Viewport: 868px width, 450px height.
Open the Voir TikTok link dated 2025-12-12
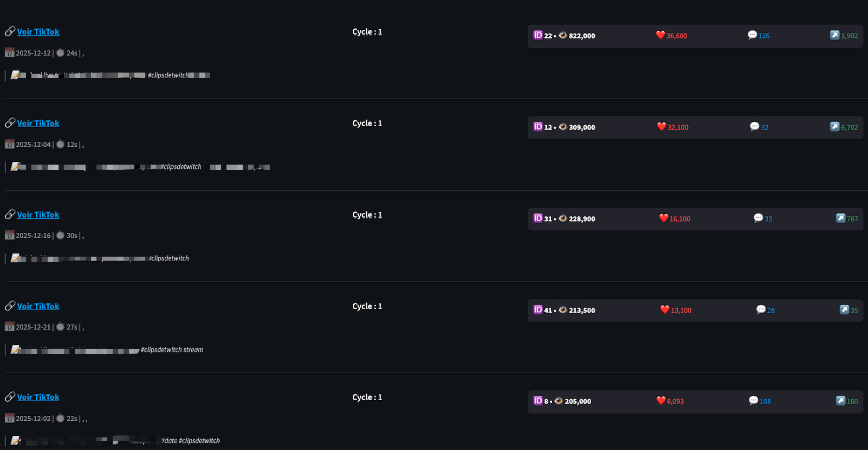click(38, 32)
